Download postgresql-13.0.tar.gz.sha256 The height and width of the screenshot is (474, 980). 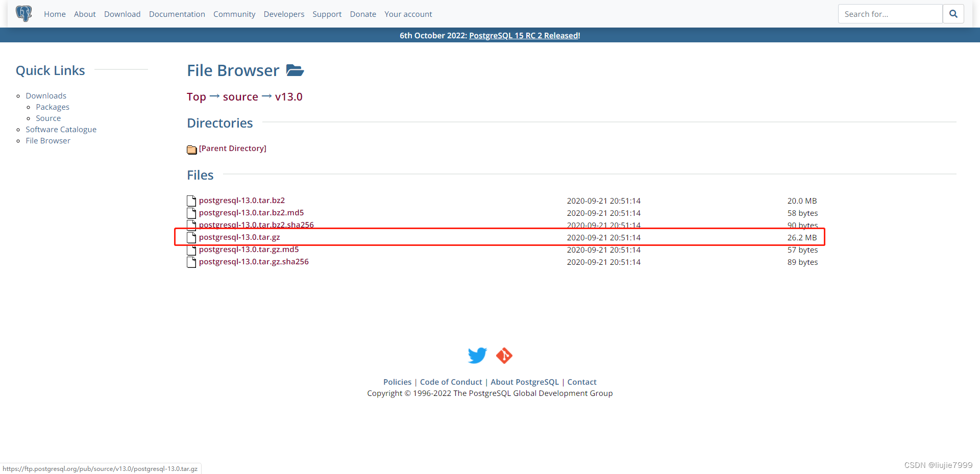tap(254, 261)
